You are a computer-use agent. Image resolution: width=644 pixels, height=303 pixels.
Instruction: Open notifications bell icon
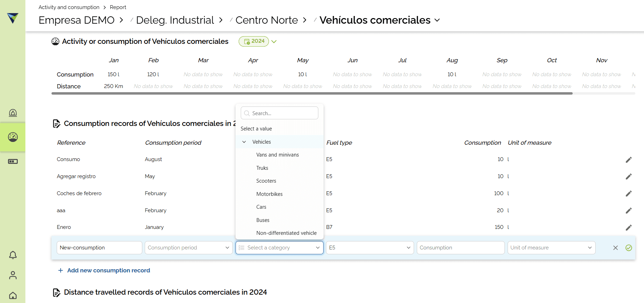click(13, 255)
